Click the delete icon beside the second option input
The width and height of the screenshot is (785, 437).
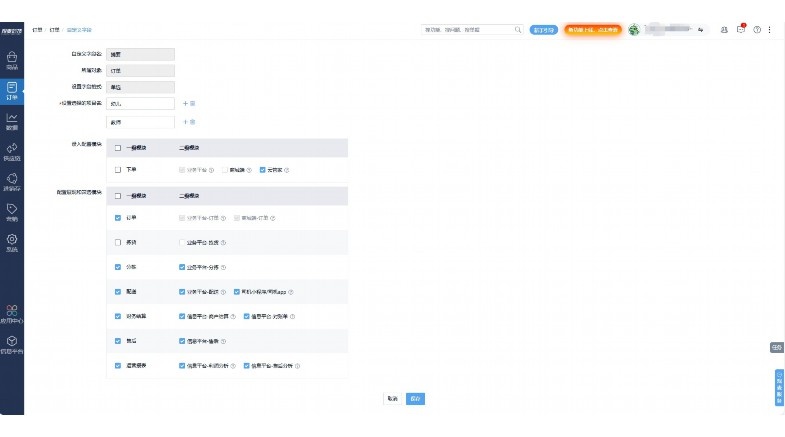(193, 122)
